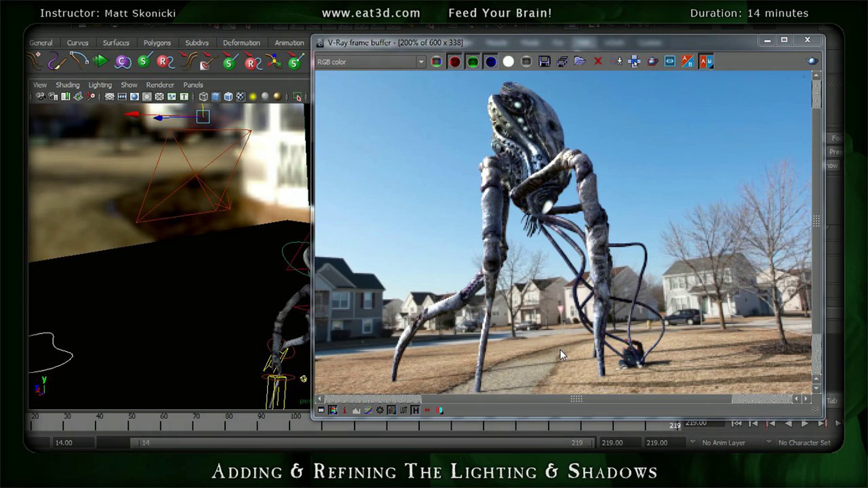Toggle the grid display in viewport toolbar

click(109, 97)
